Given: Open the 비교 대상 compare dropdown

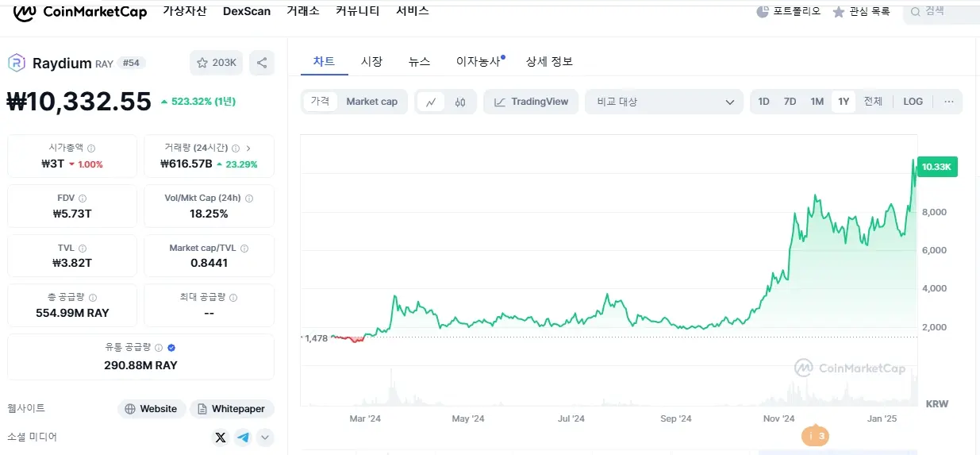Looking at the screenshot, I should (x=664, y=102).
